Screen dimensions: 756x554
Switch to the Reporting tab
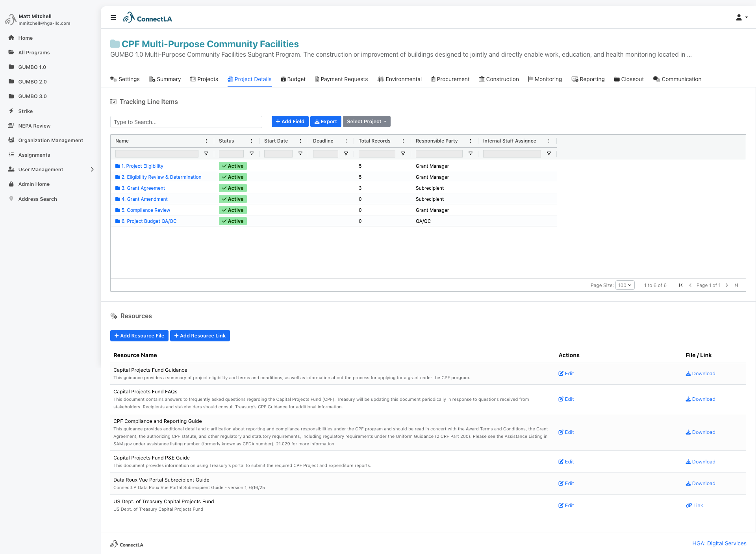[588, 79]
